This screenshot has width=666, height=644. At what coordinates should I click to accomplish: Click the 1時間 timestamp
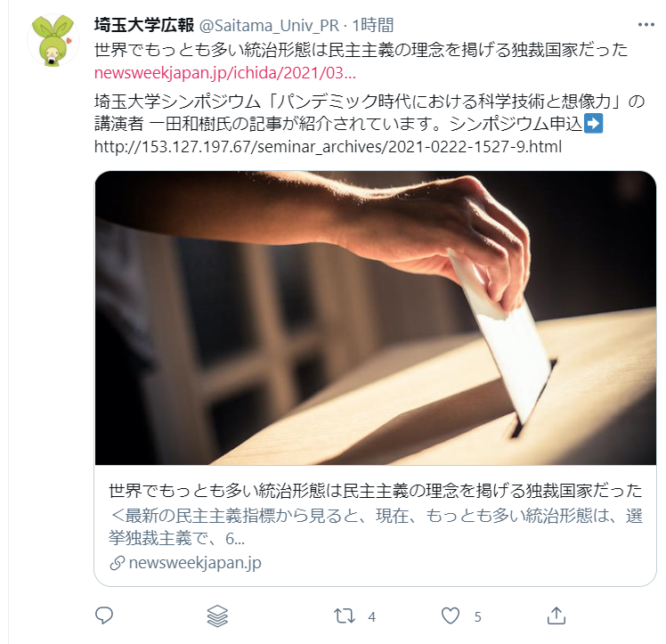(372, 26)
